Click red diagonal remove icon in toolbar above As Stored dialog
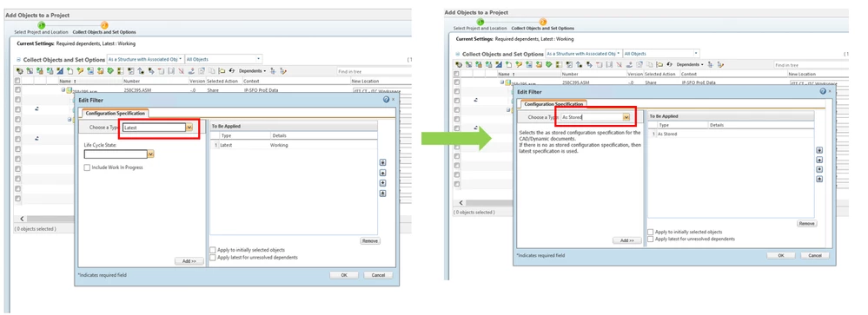The height and width of the screenshot is (315, 868). click(x=619, y=65)
